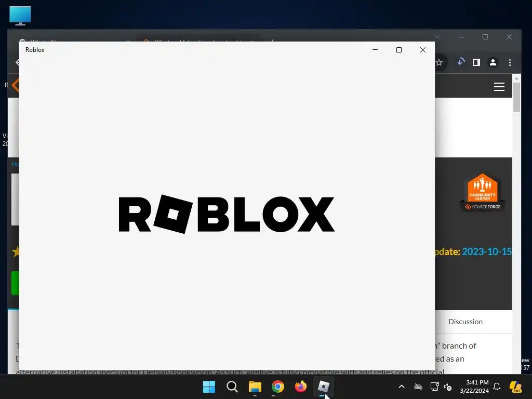532x399 pixels.
Task: Toggle Chrome's side panel icon
Action: point(476,62)
